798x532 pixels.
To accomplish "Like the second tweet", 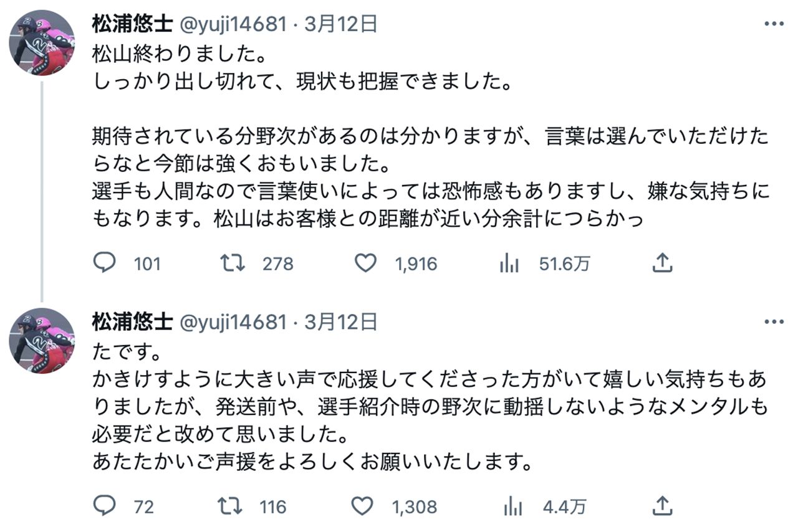I will tap(365, 508).
